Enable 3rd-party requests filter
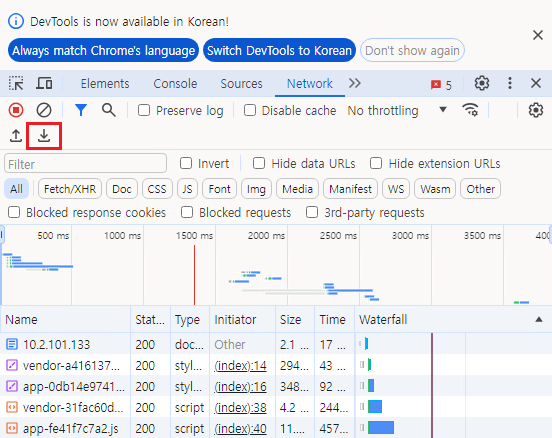 312,212
